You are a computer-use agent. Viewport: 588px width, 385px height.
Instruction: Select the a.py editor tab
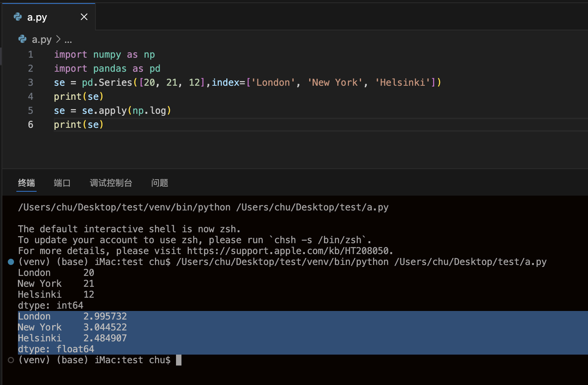point(37,17)
